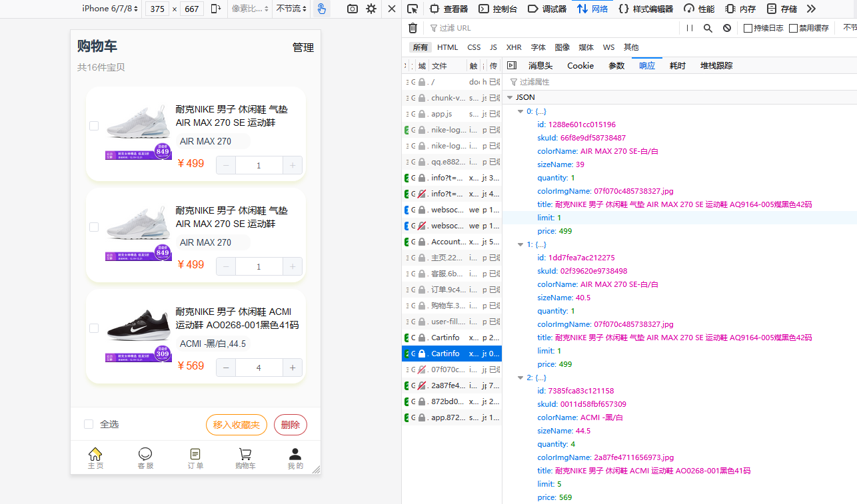The height and width of the screenshot is (504, 857).
Task: Click viewport width field showing 375
Action: (x=157, y=9)
